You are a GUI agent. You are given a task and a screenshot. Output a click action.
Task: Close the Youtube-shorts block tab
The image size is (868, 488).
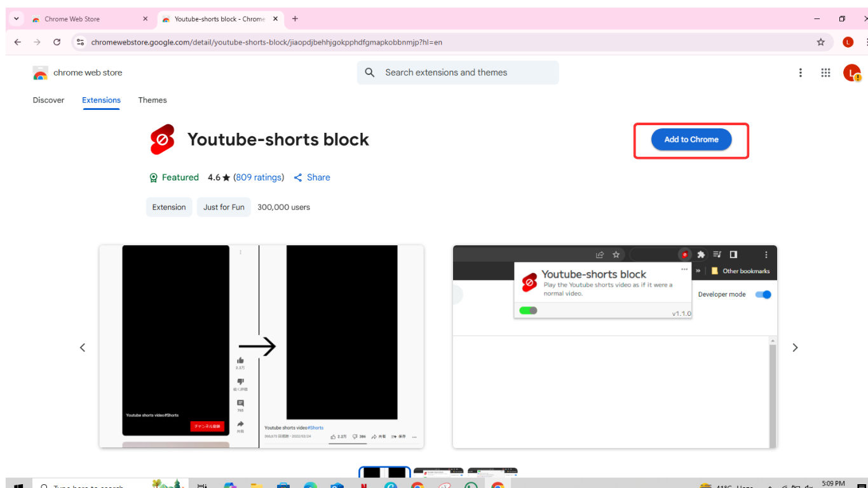pos(275,19)
